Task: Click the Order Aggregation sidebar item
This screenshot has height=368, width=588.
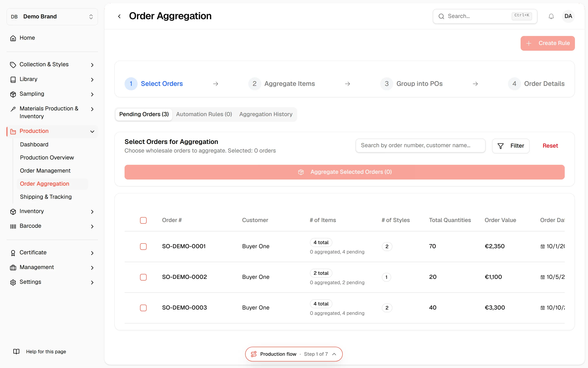Action: coord(52,184)
